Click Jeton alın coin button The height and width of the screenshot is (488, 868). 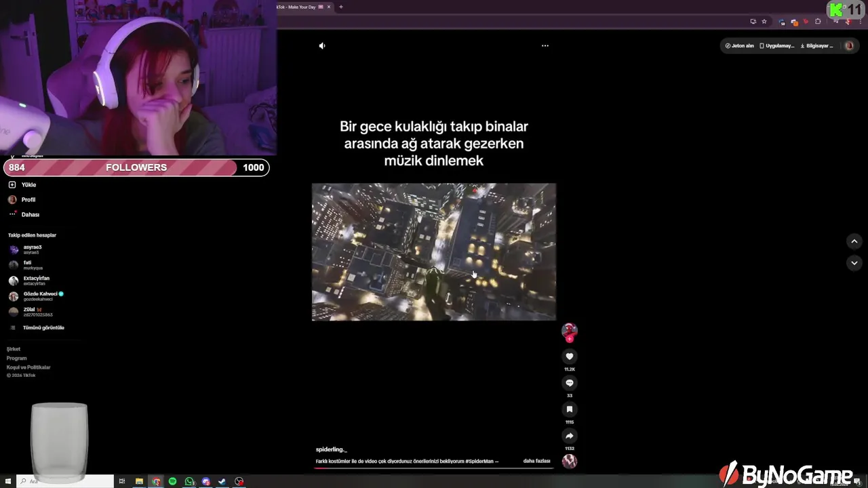tap(740, 46)
